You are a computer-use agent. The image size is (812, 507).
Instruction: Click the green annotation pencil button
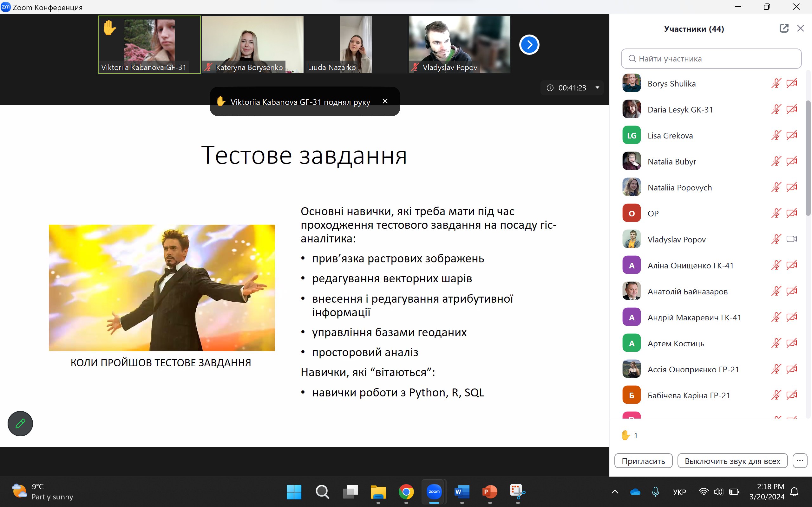[x=20, y=424]
